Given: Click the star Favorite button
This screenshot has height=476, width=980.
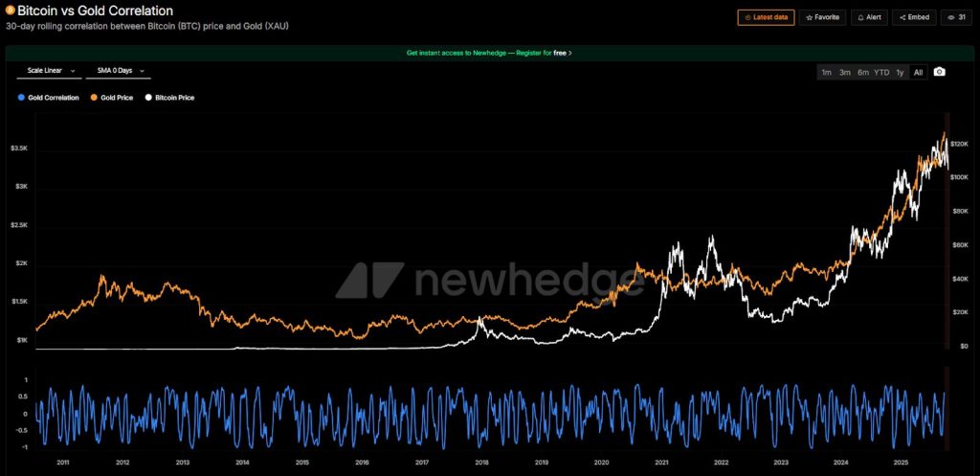Looking at the screenshot, I should tap(821, 17).
